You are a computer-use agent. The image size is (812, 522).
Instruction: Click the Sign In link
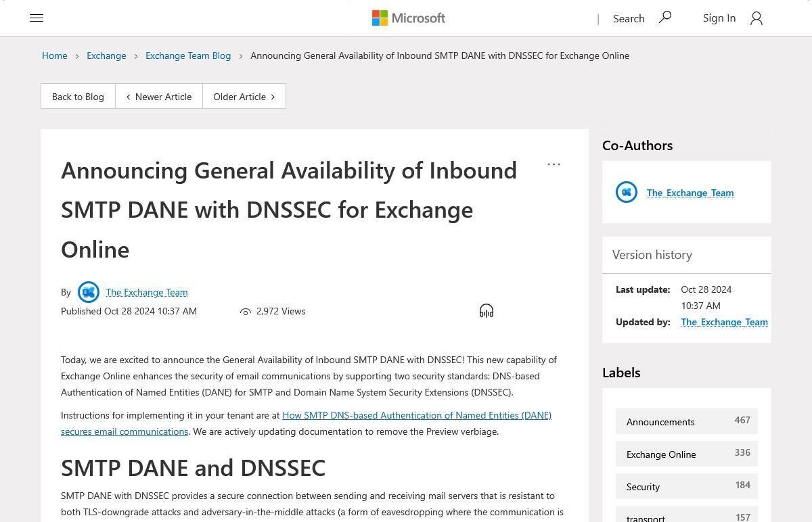click(719, 18)
